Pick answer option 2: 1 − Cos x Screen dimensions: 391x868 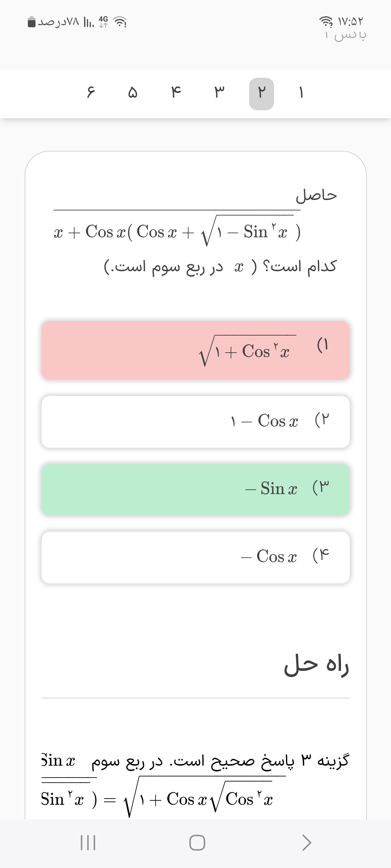click(195, 422)
